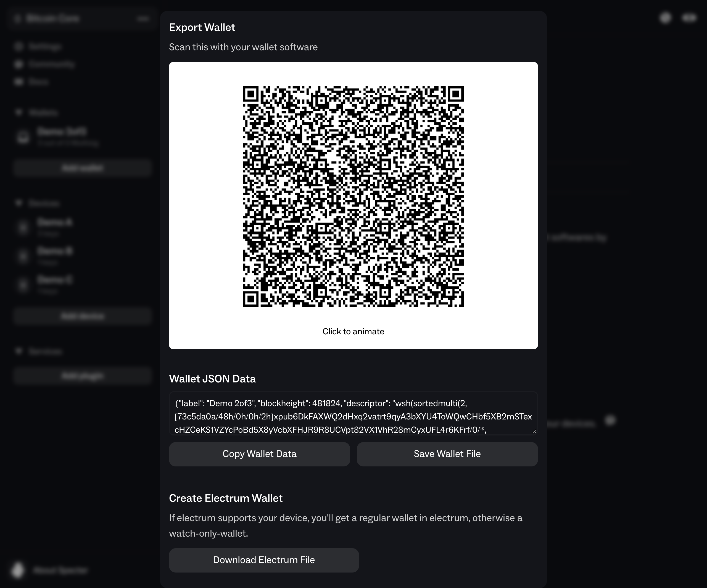Click inside the Wallet JSON Data text area

tap(353, 413)
